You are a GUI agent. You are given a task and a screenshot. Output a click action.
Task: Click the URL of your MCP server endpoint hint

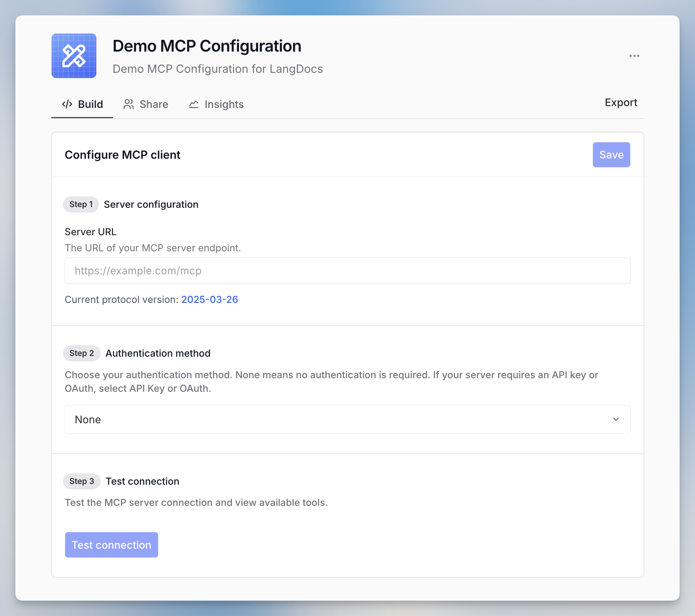(153, 248)
